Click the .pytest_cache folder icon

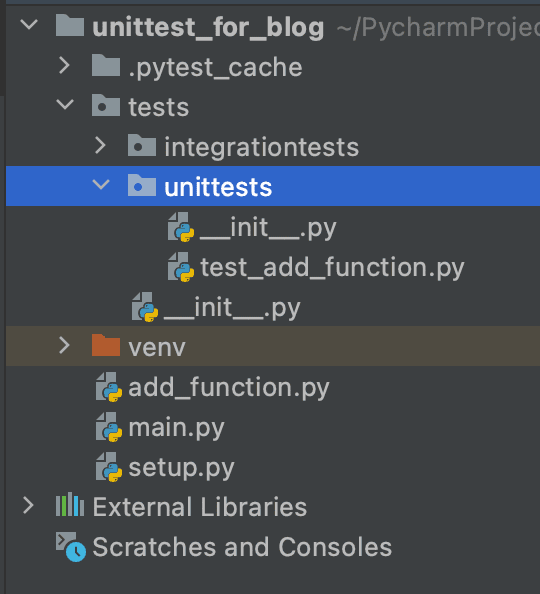(106, 65)
